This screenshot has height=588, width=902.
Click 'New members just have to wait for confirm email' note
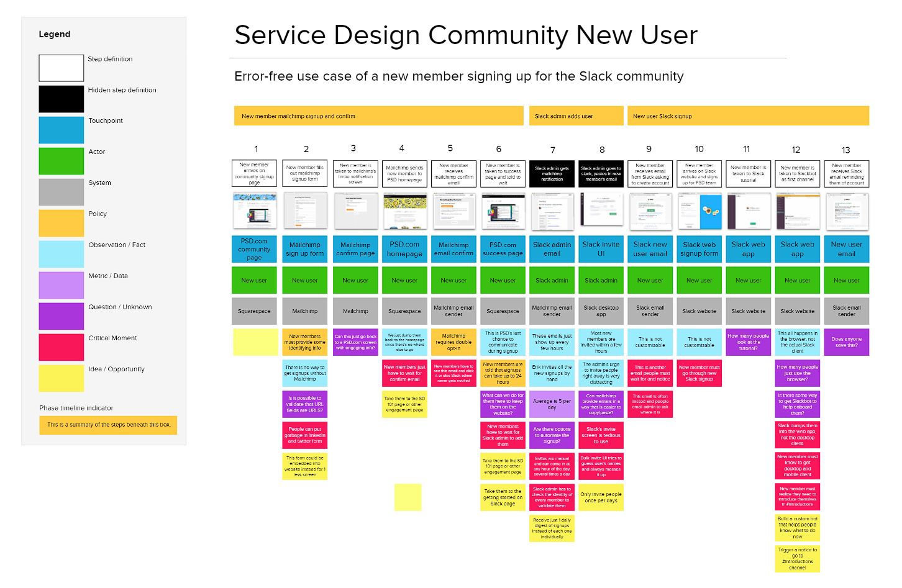click(x=404, y=373)
